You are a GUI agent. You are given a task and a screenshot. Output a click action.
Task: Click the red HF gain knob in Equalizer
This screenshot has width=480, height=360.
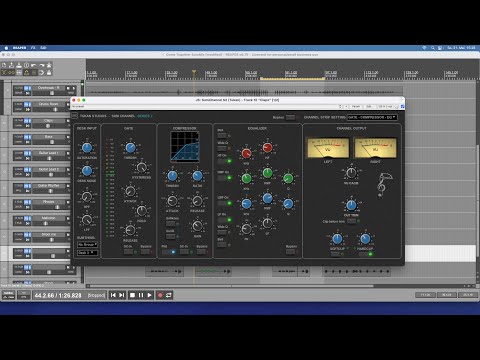tap(267, 147)
